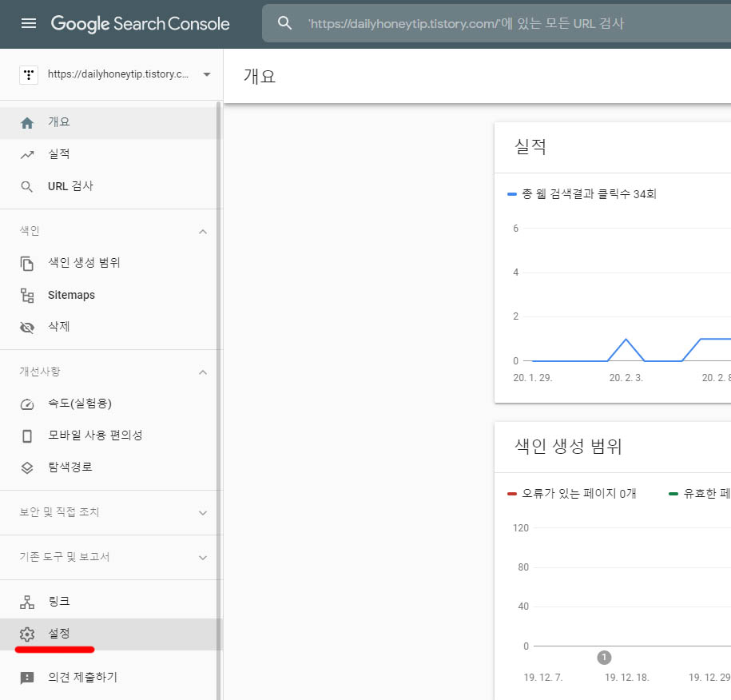This screenshot has width=731, height=700.
Task: Collapse the 개선사항 section chevron
Action: (203, 372)
